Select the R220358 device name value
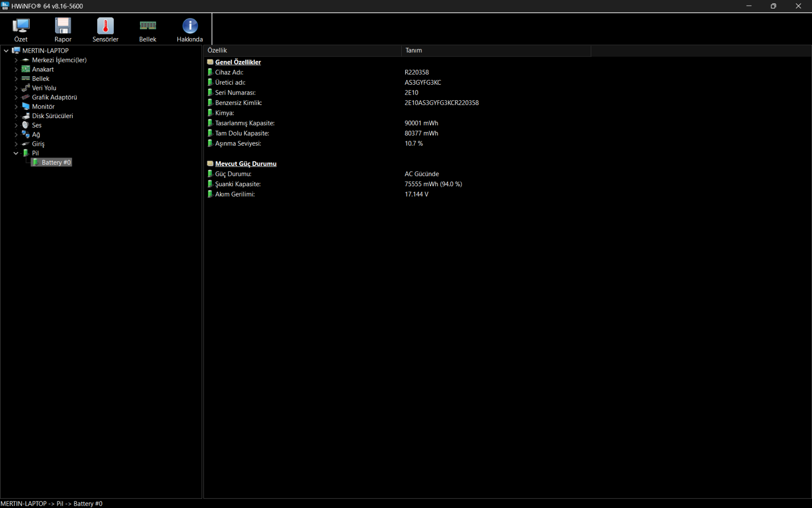812x508 pixels. 417,72
